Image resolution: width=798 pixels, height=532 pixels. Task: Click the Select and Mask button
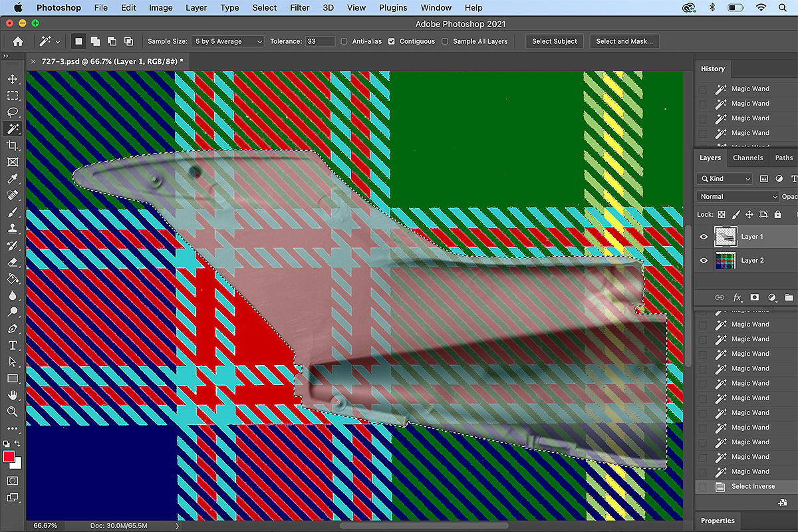pyautogui.click(x=624, y=41)
